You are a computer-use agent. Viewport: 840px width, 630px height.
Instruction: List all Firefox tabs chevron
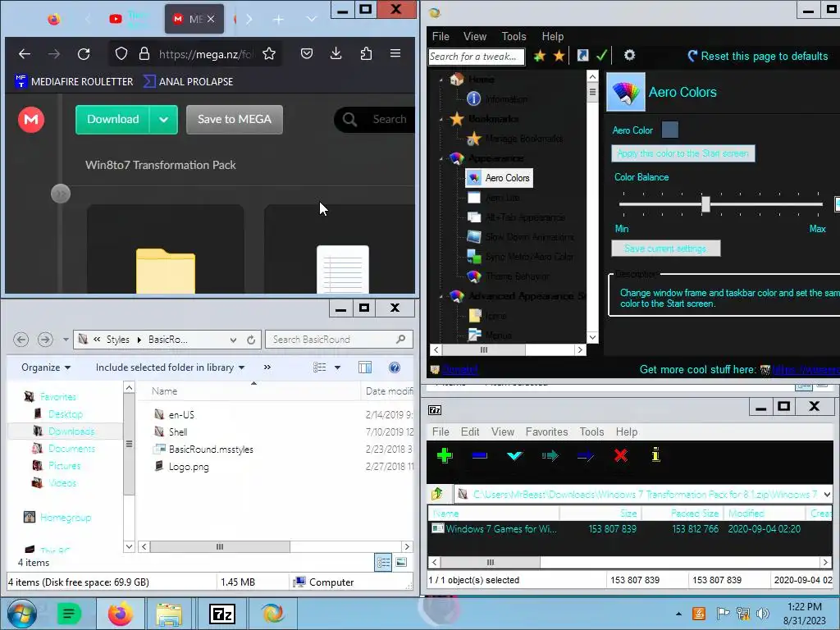(x=311, y=20)
